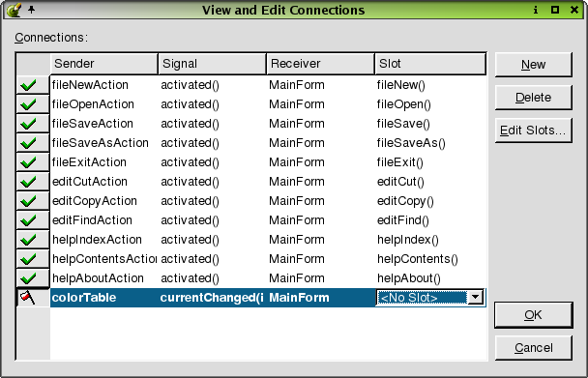This screenshot has height=378, width=588.
Task: Click the Delete button
Action: point(533,98)
